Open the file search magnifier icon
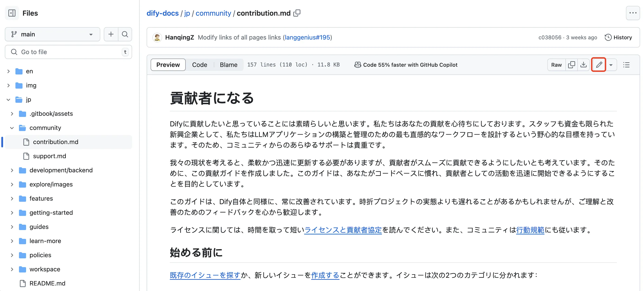This screenshot has height=291, width=644. point(125,34)
